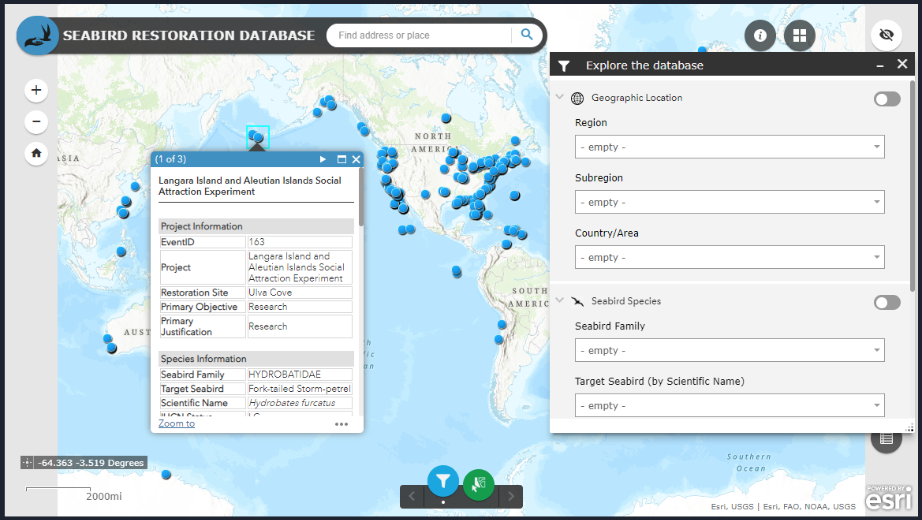The height and width of the screenshot is (520, 922).
Task: Open the Region dropdown
Action: coord(729,147)
